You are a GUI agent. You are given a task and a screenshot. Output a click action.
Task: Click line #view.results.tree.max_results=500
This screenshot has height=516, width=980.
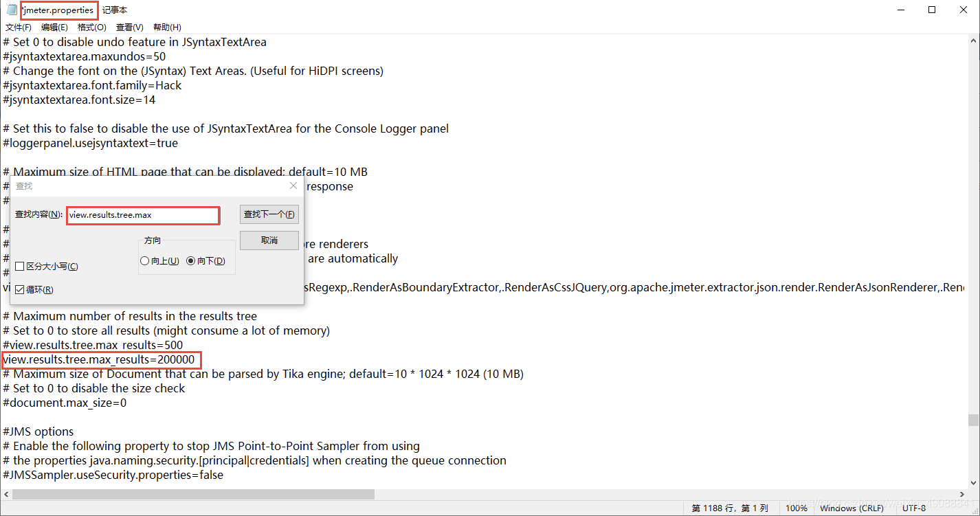[x=93, y=345]
